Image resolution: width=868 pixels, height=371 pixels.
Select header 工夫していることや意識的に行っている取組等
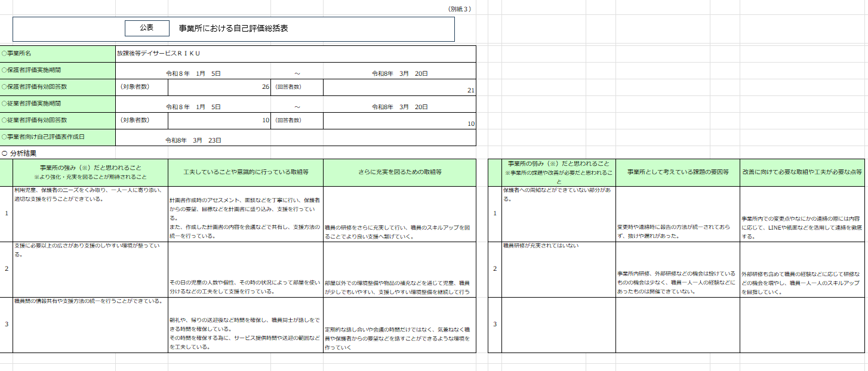(245, 172)
